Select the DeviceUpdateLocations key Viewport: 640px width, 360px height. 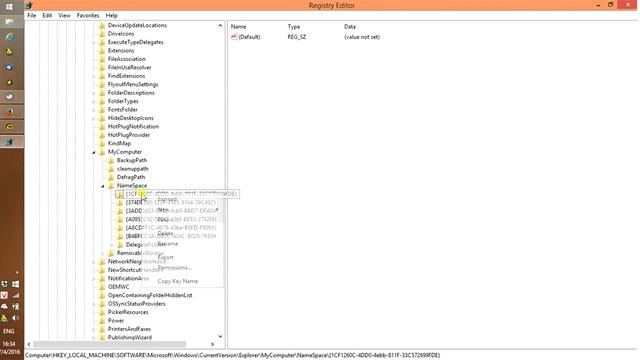tap(137, 25)
